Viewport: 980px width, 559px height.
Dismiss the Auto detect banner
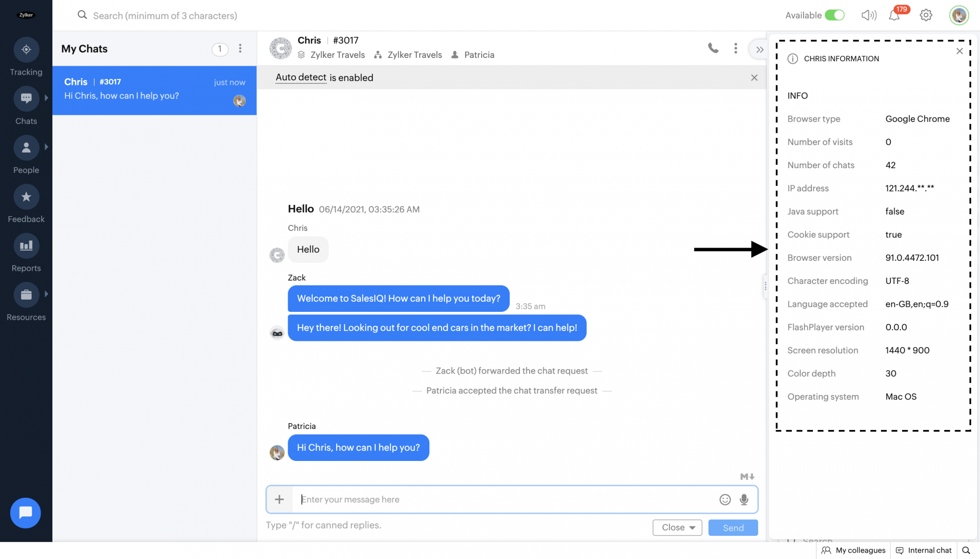click(754, 77)
